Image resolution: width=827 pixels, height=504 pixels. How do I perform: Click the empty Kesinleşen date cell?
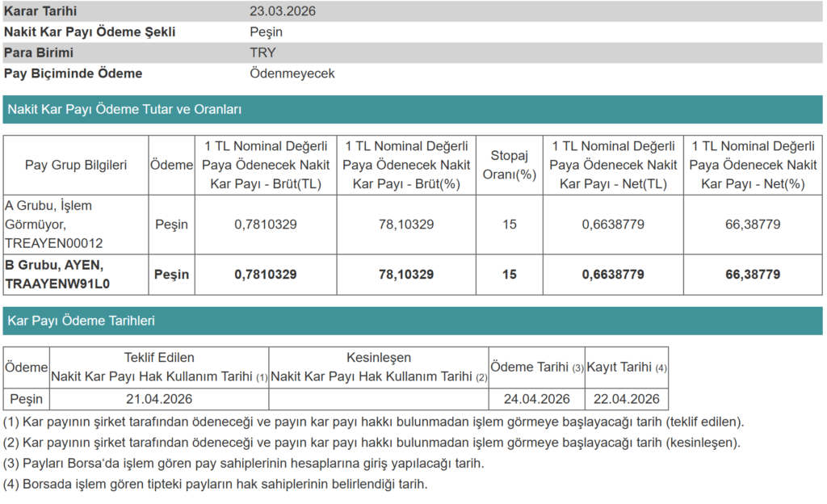pos(378,399)
